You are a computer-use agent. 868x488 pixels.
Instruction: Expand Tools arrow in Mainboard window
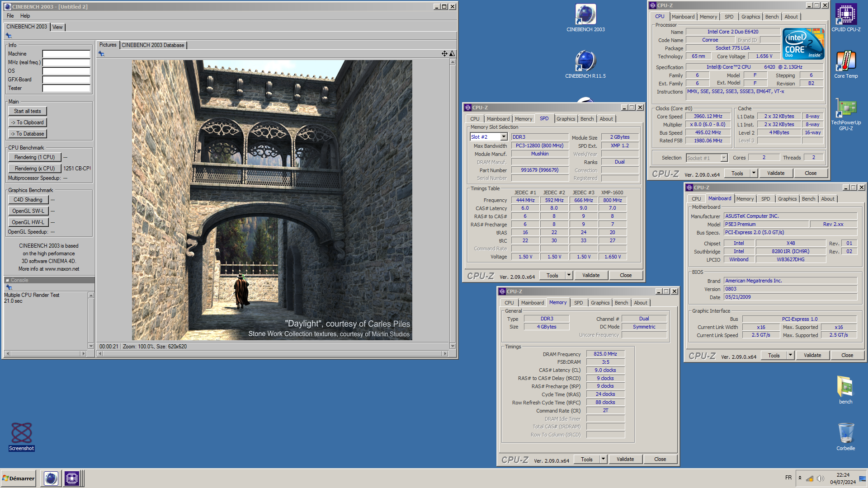[x=790, y=355]
